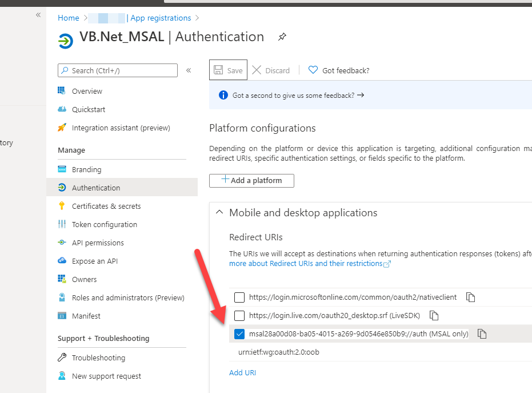
Task: Click the VB.Net_MSAL app logo icon
Action: point(66,41)
